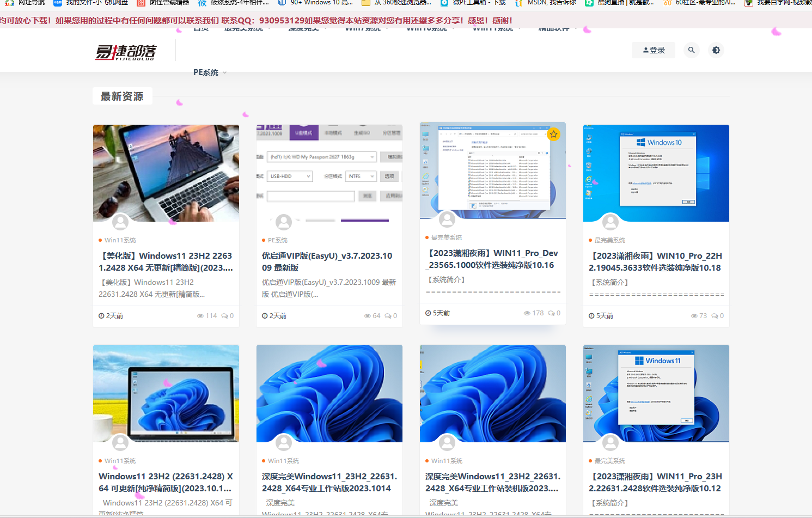Click the author avatar on WIN11_Pro_23H2 card
812x518 pixels.
click(610, 442)
